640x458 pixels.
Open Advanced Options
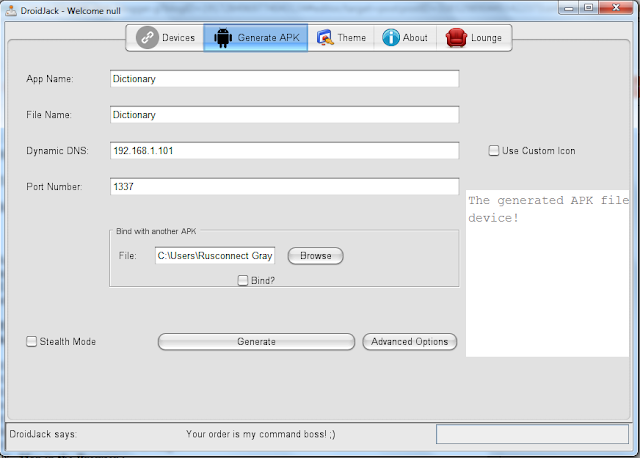click(x=409, y=342)
